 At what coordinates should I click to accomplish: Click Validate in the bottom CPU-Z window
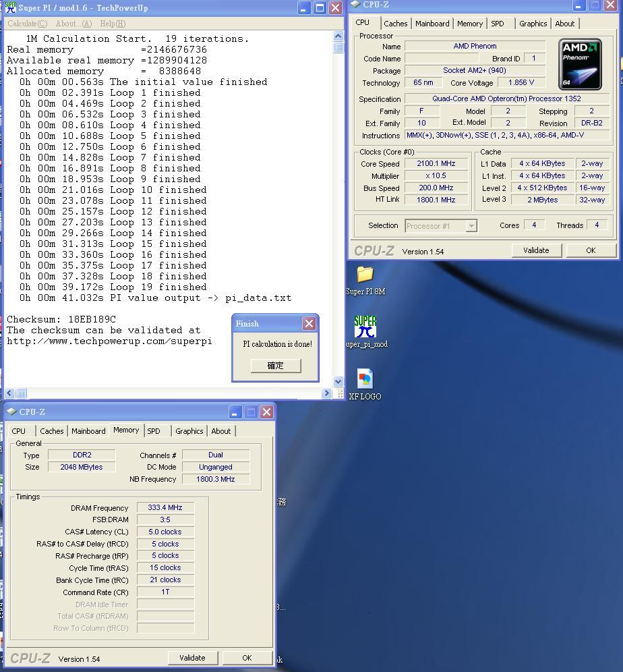192,658
